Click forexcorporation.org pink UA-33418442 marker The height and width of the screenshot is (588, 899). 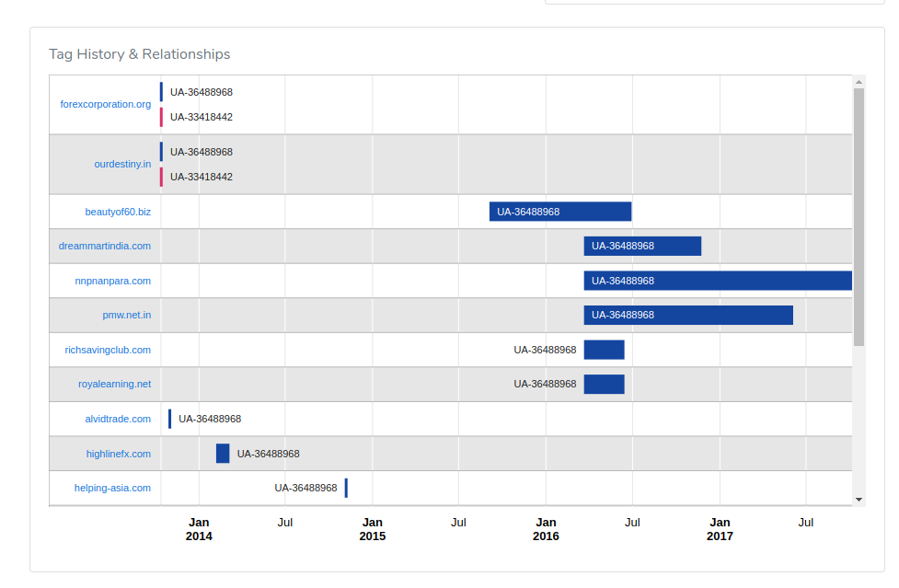161,117
